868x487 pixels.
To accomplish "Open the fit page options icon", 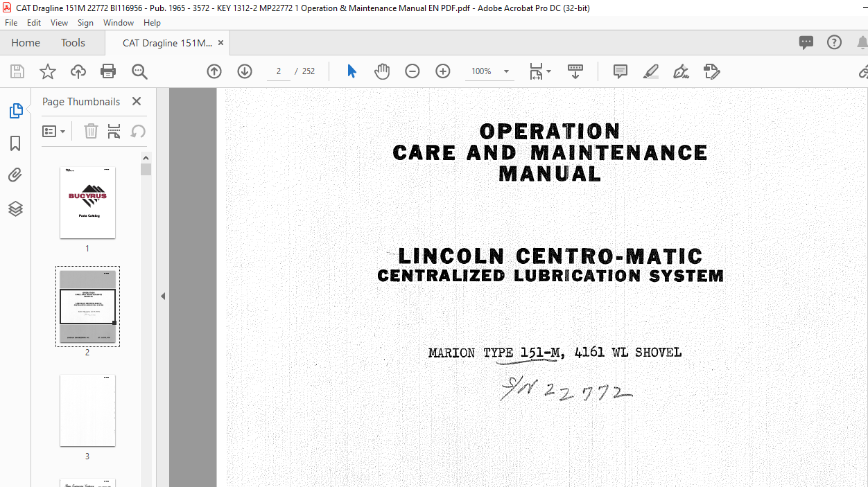I will [x=540, y=71].
